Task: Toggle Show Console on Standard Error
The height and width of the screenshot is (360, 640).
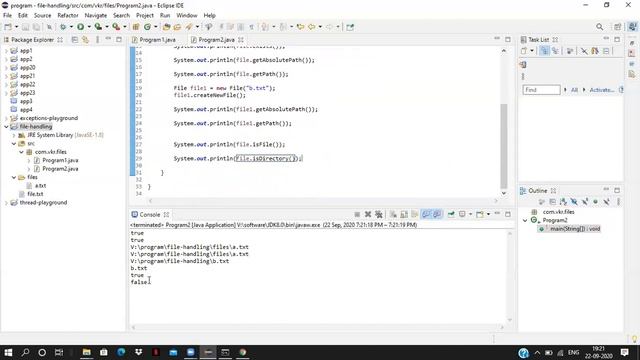Action: [x=437, y=214]
